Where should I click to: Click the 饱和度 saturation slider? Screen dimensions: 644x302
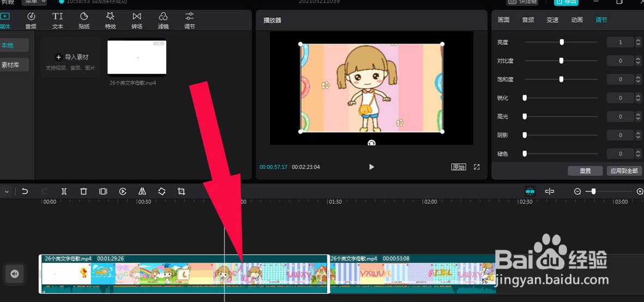click(561, 79)
